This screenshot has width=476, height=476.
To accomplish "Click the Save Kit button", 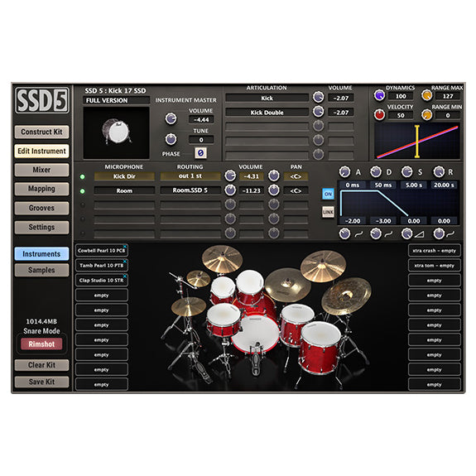I will [41, 382].
